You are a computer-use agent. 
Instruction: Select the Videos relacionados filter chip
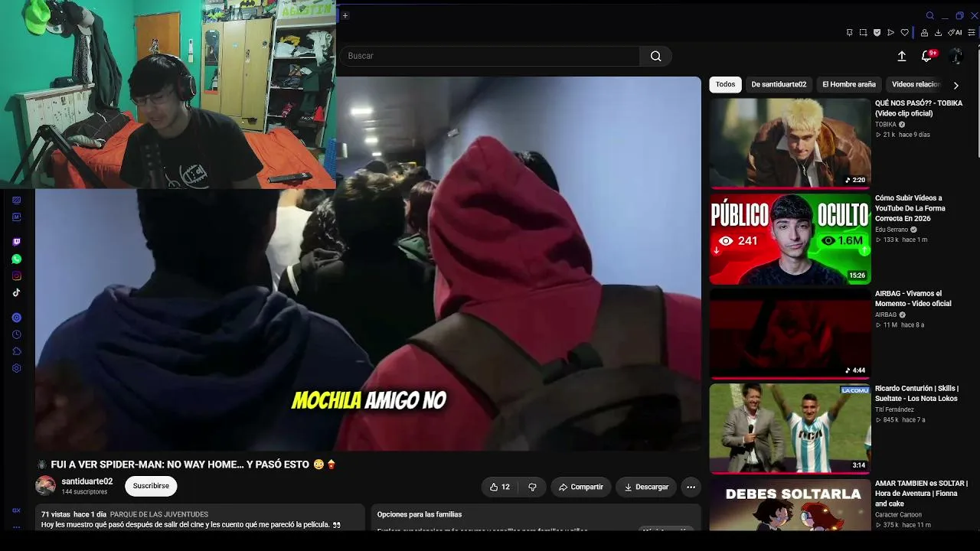pyautogui.click(x=916, y=84)
